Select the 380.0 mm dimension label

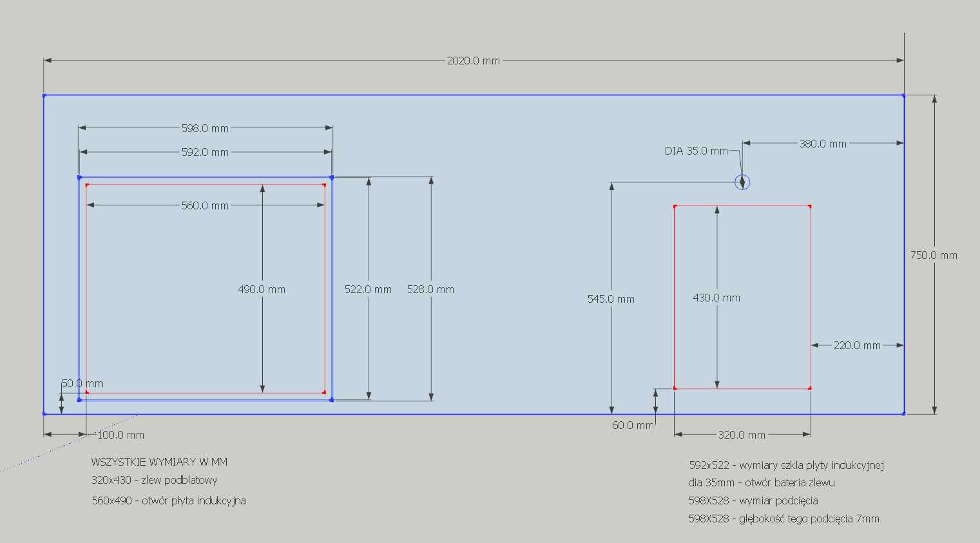click(823, 144)
